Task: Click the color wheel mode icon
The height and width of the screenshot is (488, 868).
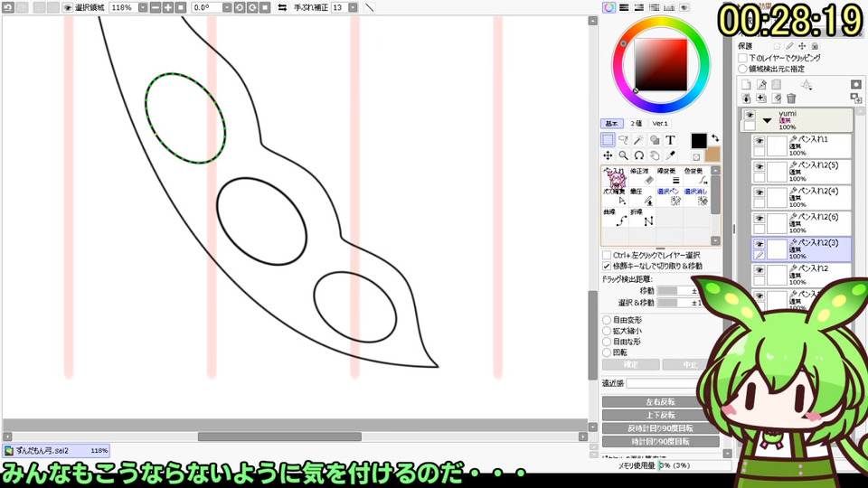Action: [x=609, y=7]
